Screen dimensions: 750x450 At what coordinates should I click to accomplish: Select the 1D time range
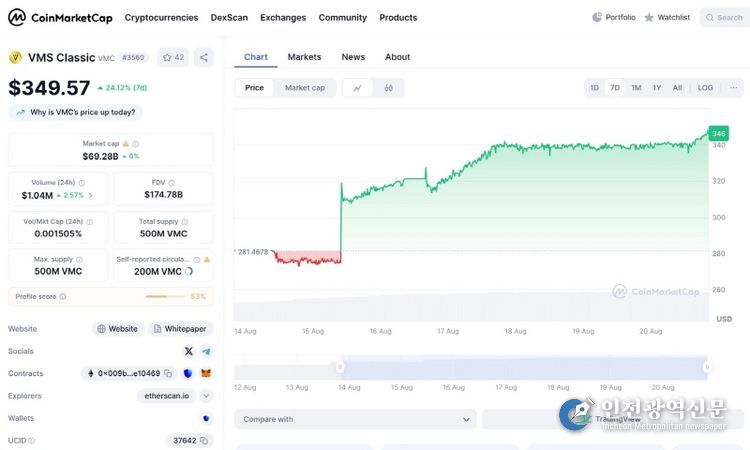[x=594, y=88]
